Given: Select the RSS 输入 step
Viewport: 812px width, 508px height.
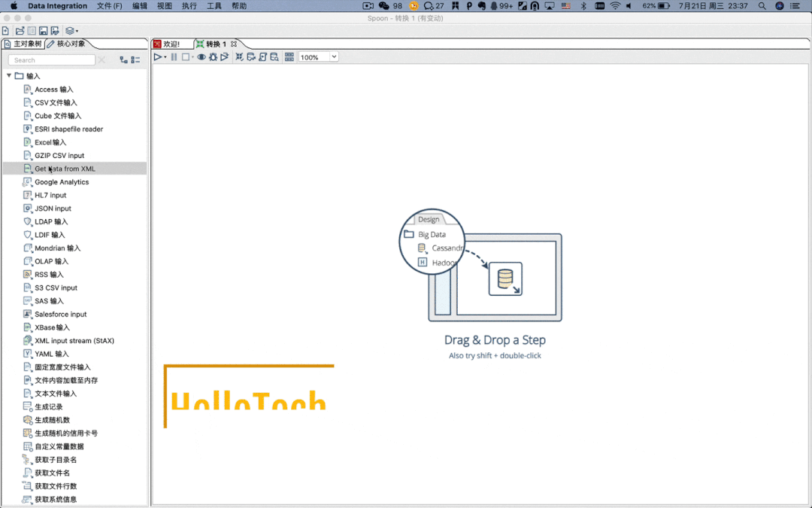Looking at the screenshot, I should [49, 274].
